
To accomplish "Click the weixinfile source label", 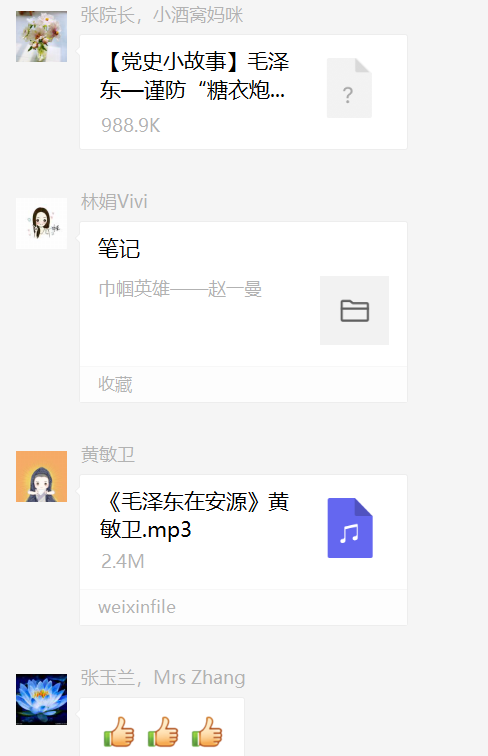I will (137, 607).
